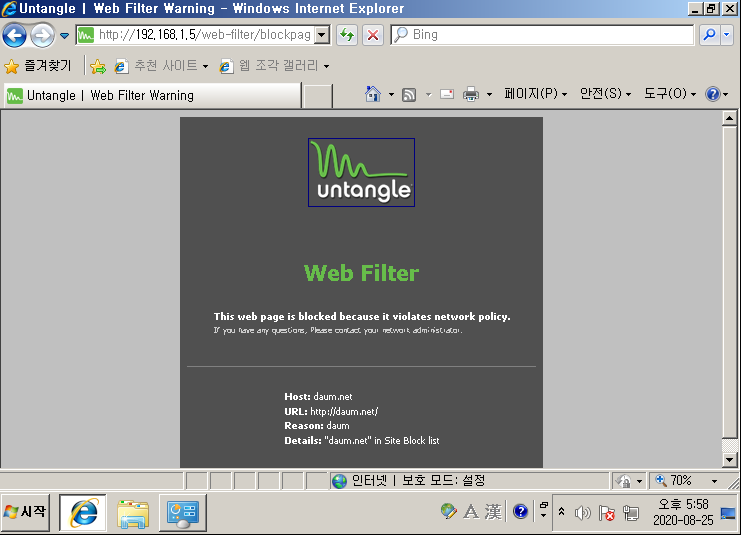Open the 웹 조각 갤러리 link
Screen dimensions: 741x535
point(274,66)
